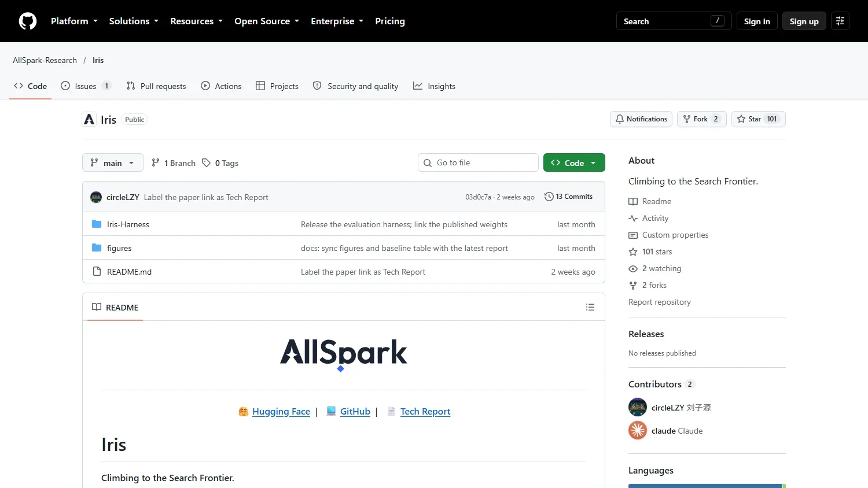
Task: Switch to the Insights tab
Action: coord(434,86)
